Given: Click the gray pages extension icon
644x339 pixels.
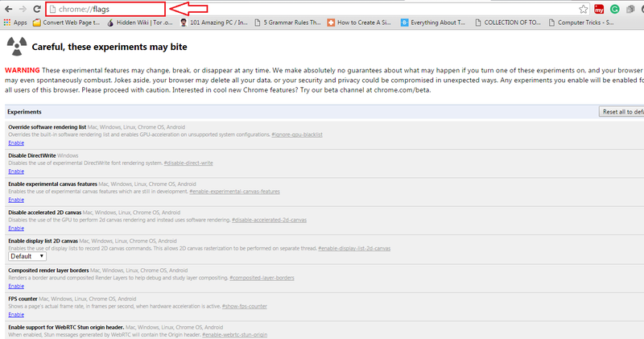Looking at the screenshot, I should pyautogui.click(x=630, y=9).
